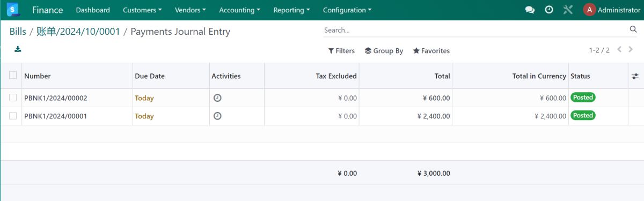Tick the select-all header checkbox
This screenshot has width=644, height=201.
tap(13, 76)
